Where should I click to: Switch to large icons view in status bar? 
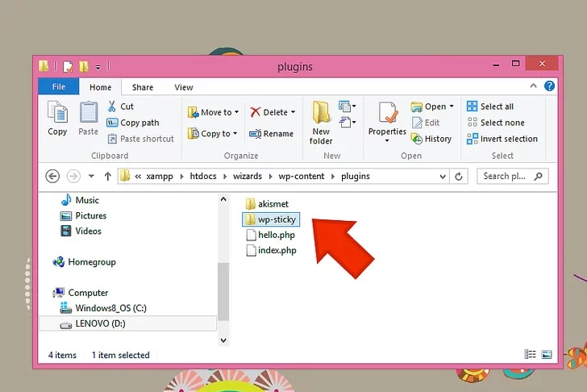pyautogui.click(x=546, y=354)
